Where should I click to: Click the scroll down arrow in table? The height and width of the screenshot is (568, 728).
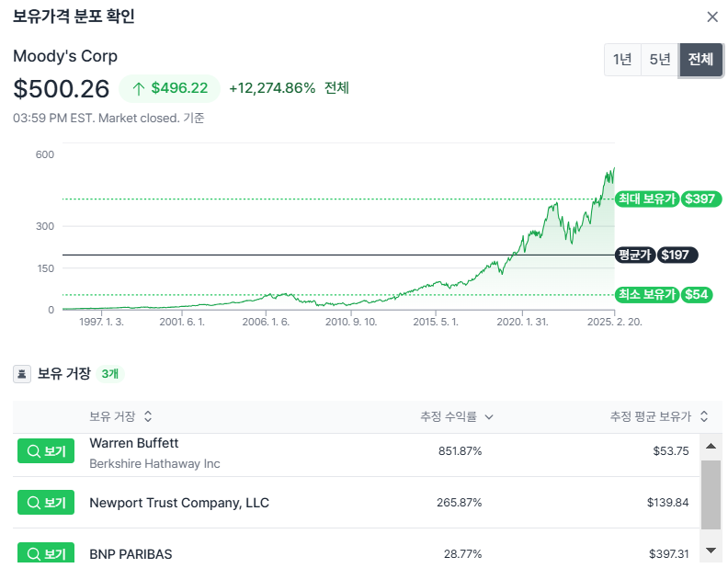[711, 551]
